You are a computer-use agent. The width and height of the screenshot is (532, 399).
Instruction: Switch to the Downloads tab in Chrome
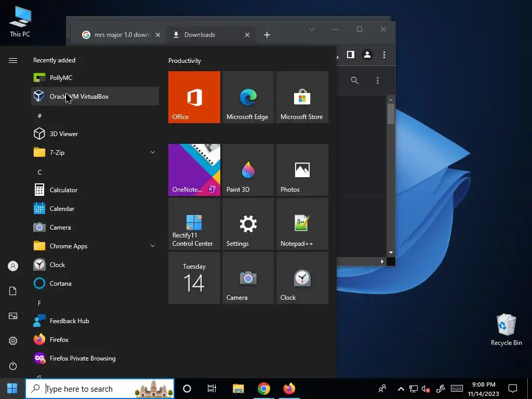click(211, 35)
